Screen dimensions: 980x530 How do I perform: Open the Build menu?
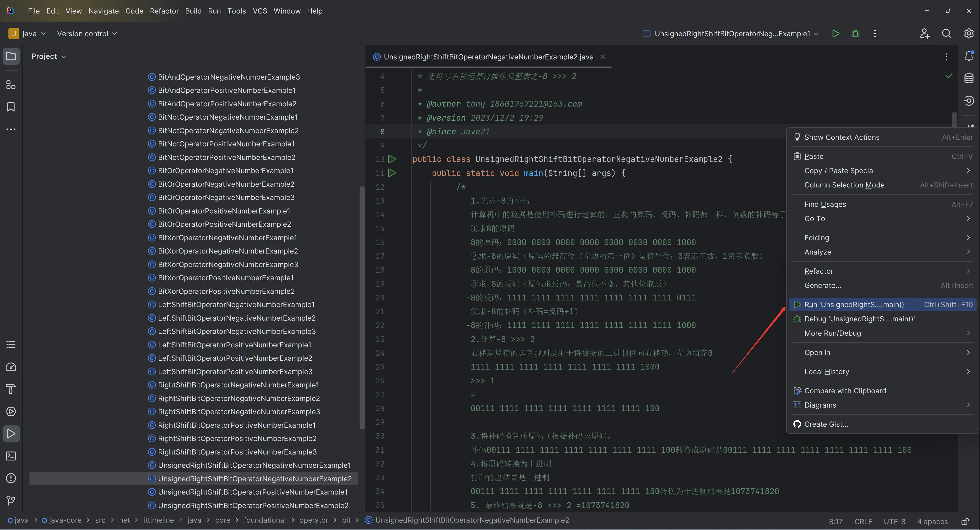point(193,11)
